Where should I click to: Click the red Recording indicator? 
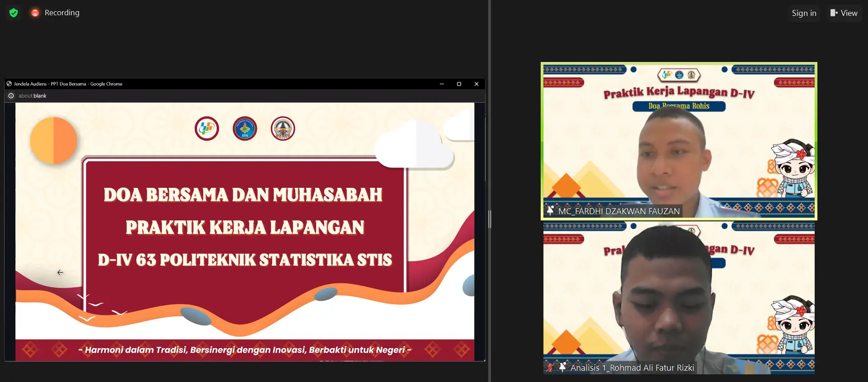tap(35, 13)
